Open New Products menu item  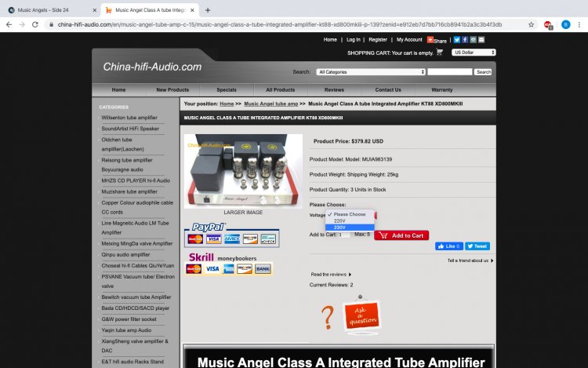pos(172,90)
